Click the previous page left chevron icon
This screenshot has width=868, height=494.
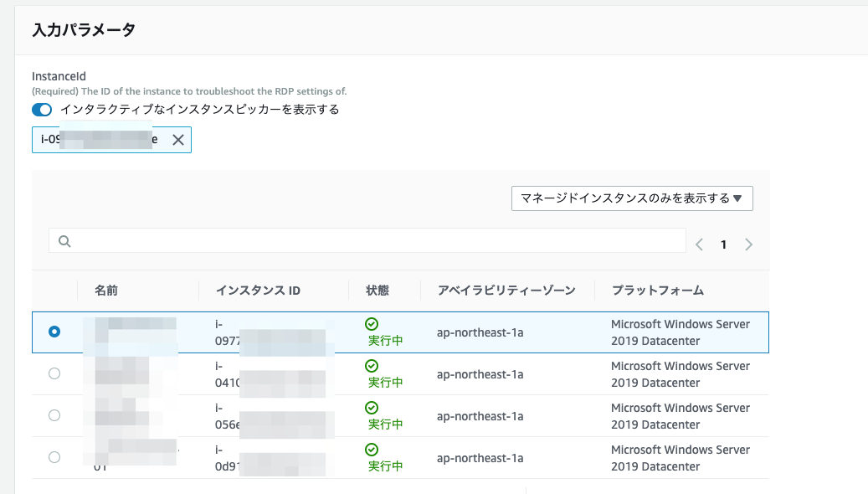[699, 244]
